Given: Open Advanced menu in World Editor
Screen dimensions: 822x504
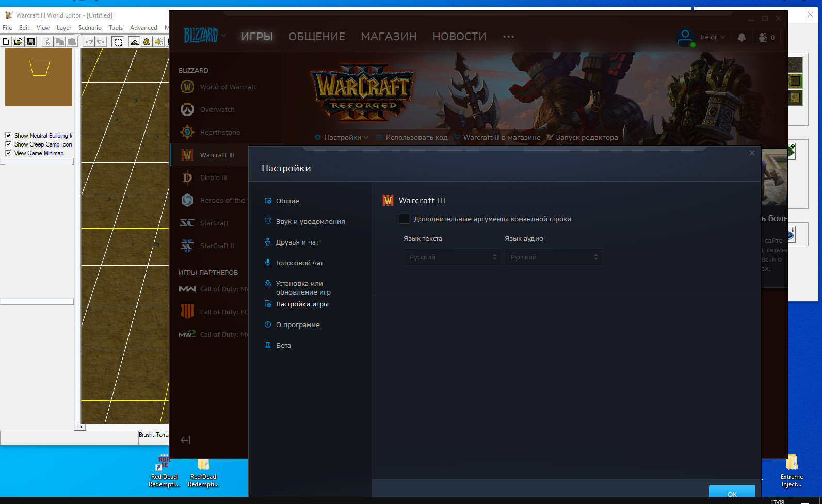Looking at the screenshot, I should pos(143,28).
